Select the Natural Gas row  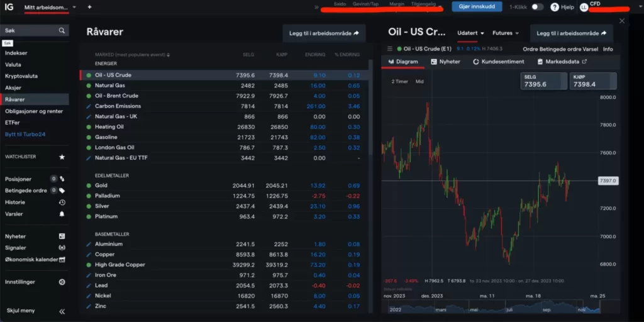click(223, 86)
